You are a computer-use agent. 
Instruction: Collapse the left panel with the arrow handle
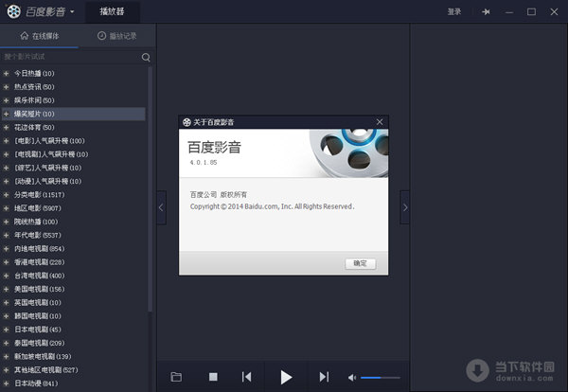[162, 207]
